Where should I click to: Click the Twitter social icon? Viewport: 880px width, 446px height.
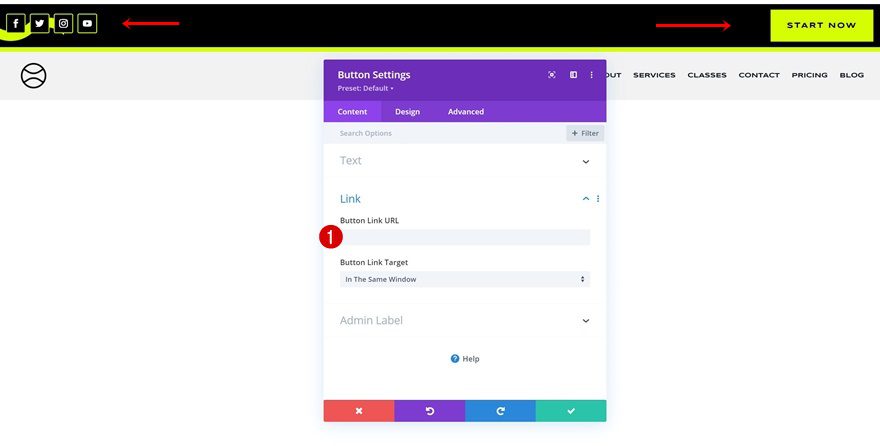pyautogui.click(x=40, y=23)
